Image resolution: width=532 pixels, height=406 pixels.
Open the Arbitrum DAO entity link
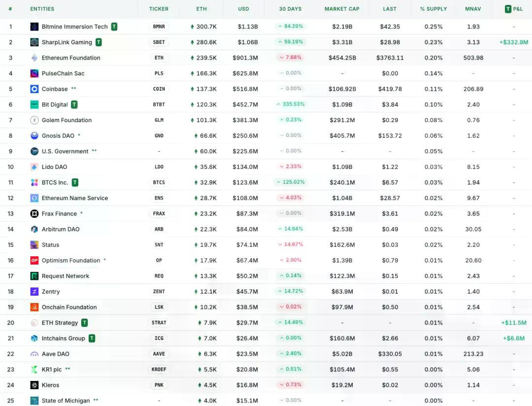[61, 229]
